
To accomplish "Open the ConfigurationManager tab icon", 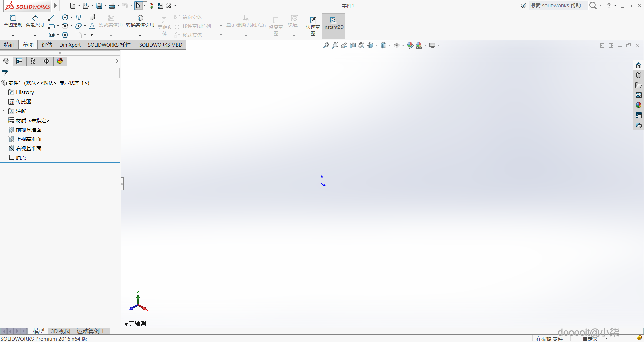I will [33, 61].
